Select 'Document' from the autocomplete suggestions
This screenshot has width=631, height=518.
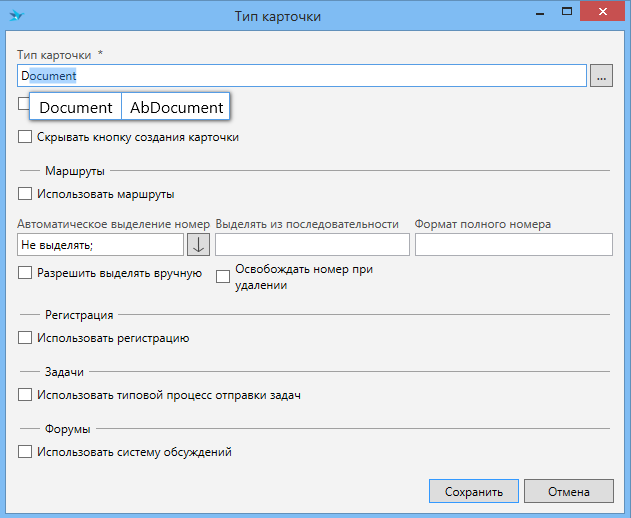76,107
